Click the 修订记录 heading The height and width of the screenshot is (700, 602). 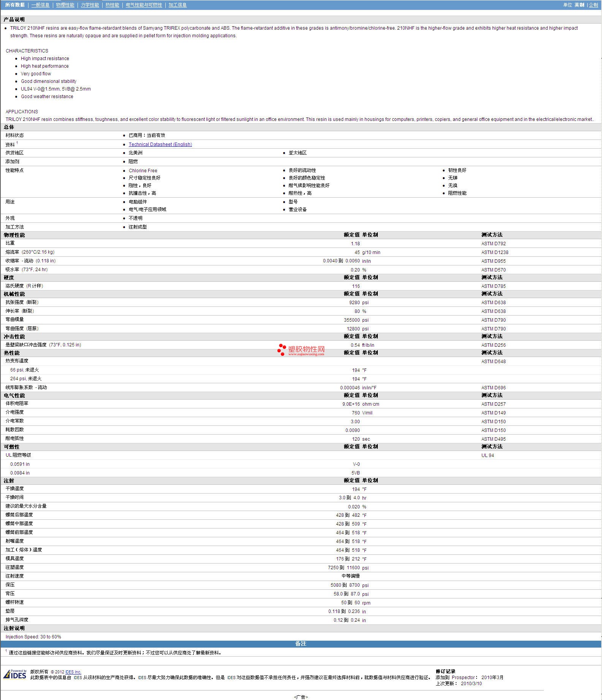click(x=445, y=671)
